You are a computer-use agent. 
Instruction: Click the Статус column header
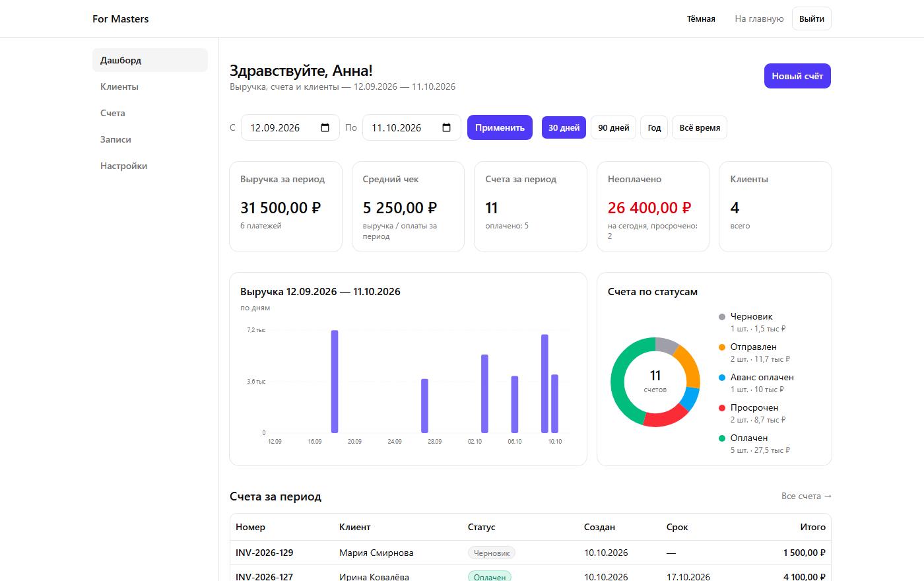[481, 527]
